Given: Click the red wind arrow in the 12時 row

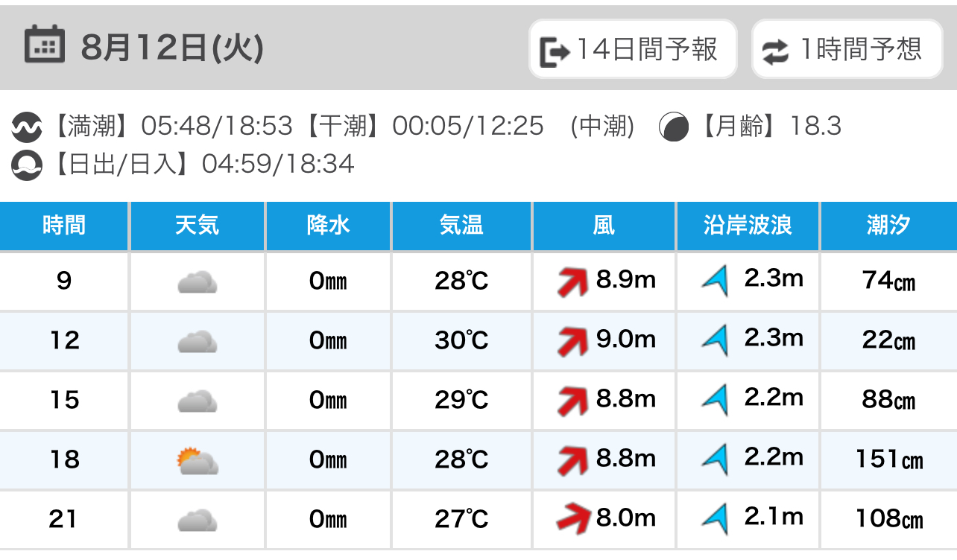Looking at the screenshot, I should [572, 342].
